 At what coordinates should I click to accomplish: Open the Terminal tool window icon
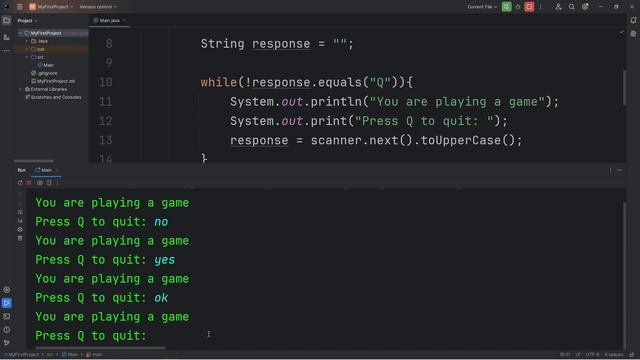coord(7,316)
